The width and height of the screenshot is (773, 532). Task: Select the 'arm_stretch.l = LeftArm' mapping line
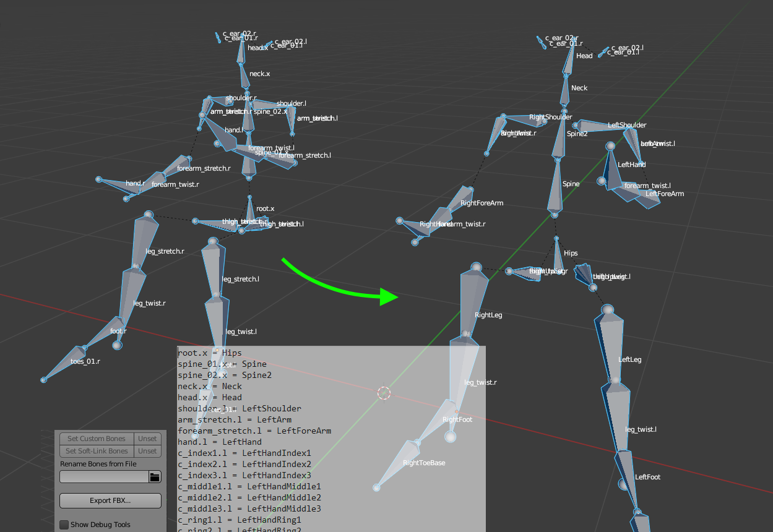(235, 419)
